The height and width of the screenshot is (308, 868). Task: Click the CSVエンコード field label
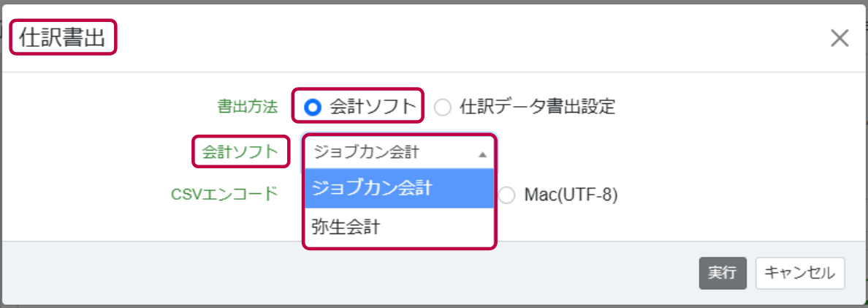[224, 194]
